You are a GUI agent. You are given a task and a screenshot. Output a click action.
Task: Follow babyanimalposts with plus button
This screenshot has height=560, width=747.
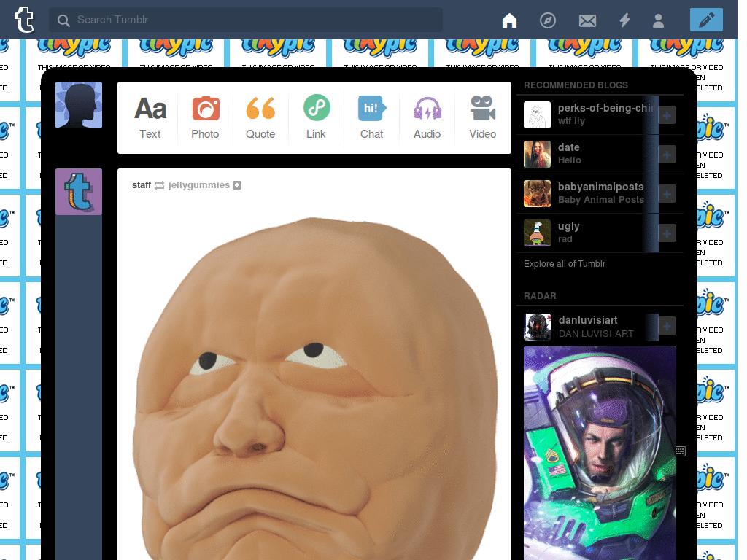(667, 194)
